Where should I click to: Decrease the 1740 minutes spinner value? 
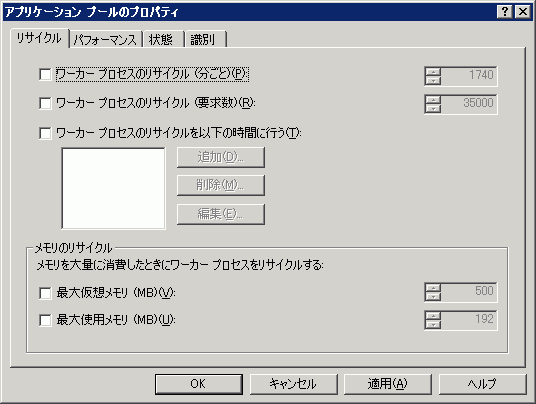[x=433, y=81]
